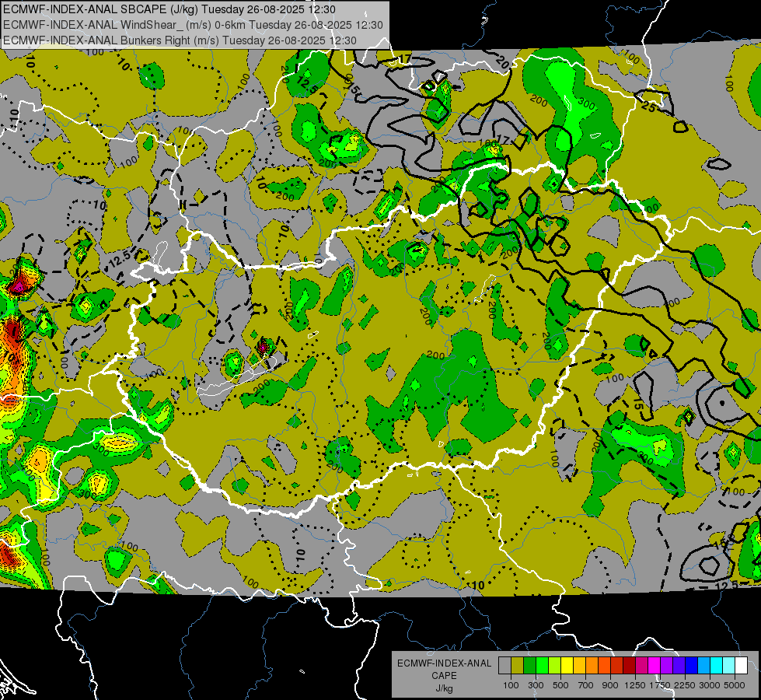Click the purple legend swatch
The image size is (761, 700).
coord(667,666)
